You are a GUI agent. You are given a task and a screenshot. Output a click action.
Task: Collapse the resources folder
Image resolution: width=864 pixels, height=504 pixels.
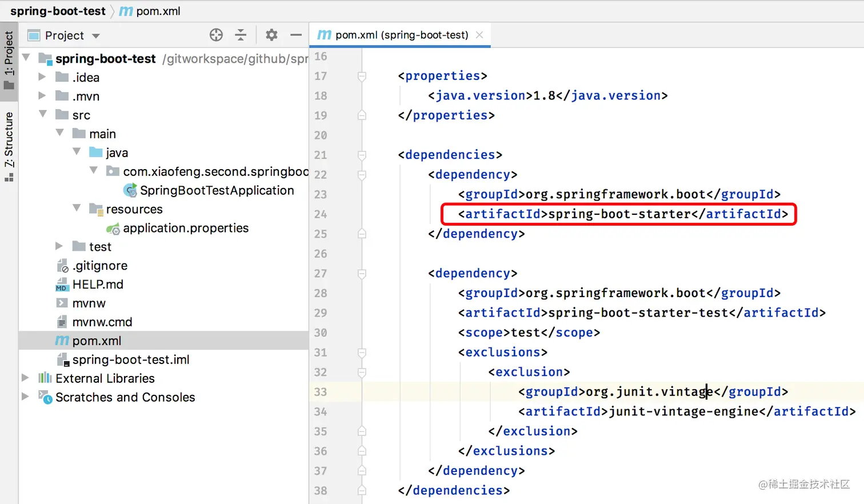pyautogui.click(x=77, y=209)
